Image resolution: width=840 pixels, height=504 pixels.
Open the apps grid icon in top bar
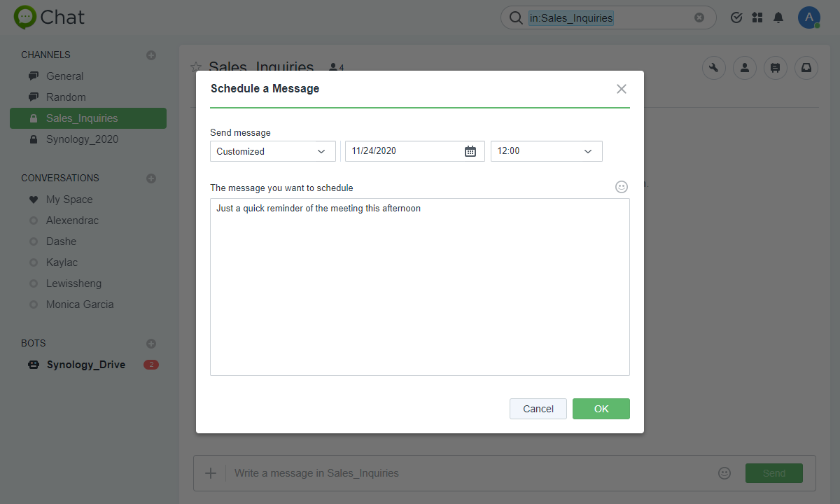tap(757, 17)
